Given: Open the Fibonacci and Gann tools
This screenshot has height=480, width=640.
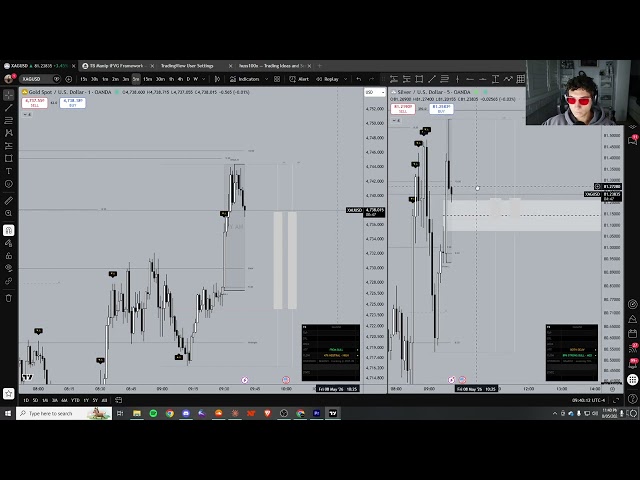Looking at the screenshot, I should coord(9,120).
